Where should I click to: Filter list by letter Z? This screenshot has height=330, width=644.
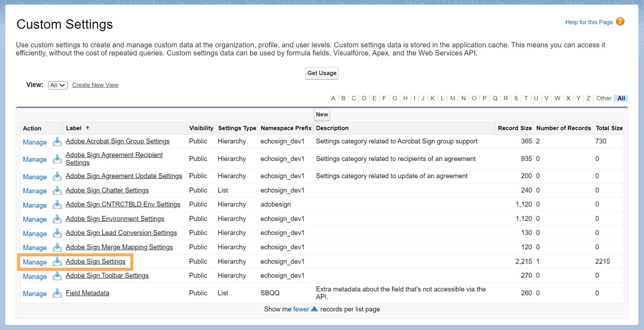point(588,98)
